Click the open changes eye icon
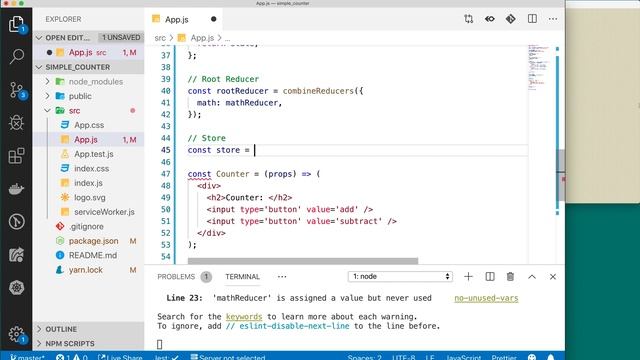Viewport: 640px width, 360px height. [x=489, y=19]
